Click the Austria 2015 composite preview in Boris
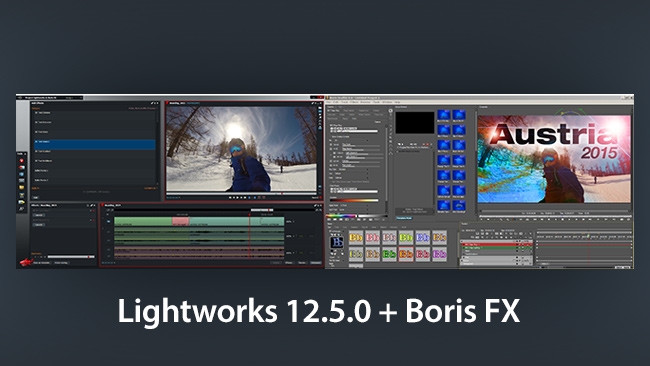This screenshot has width=650, height=366. [x=554, y=159]
